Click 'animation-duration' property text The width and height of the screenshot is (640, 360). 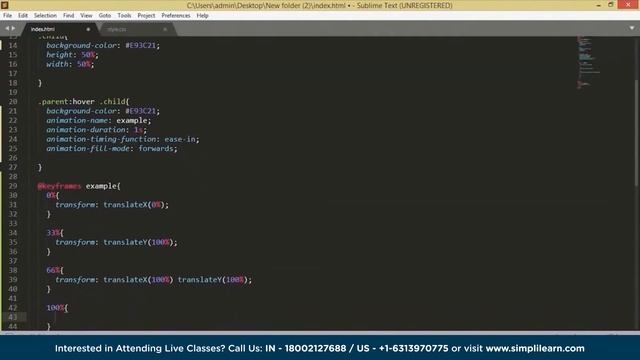(x=86, y=130)
